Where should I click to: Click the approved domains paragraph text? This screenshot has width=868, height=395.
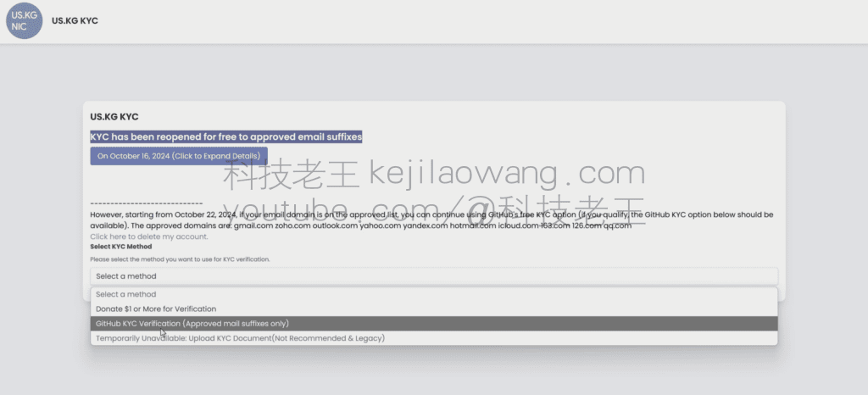click(431, 220)
